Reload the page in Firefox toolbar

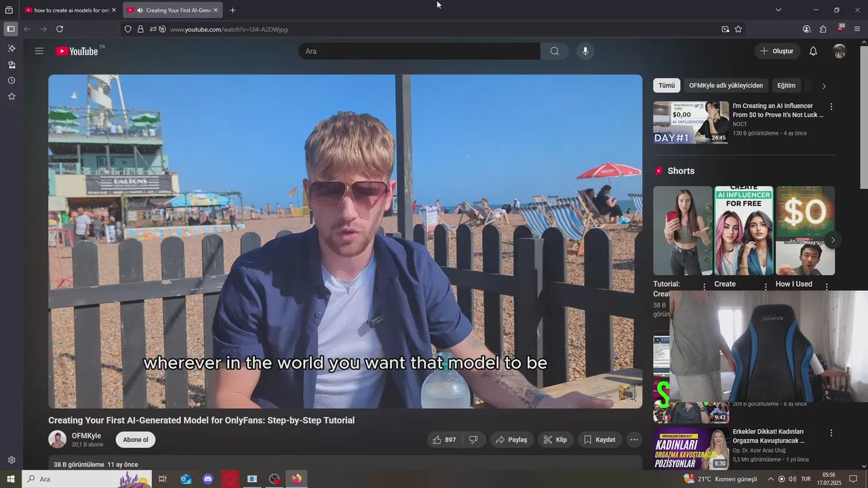coord(60,29)
